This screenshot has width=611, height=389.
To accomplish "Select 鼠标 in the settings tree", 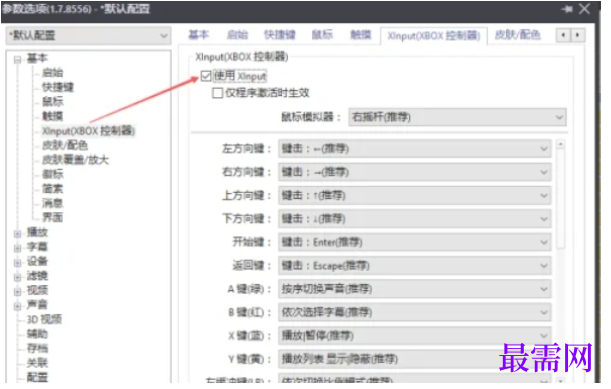I will [53, 102].
